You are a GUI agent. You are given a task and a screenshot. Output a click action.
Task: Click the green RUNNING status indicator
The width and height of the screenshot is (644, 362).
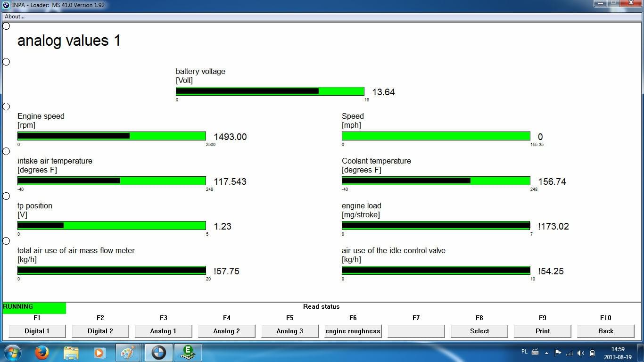[34, 308]
